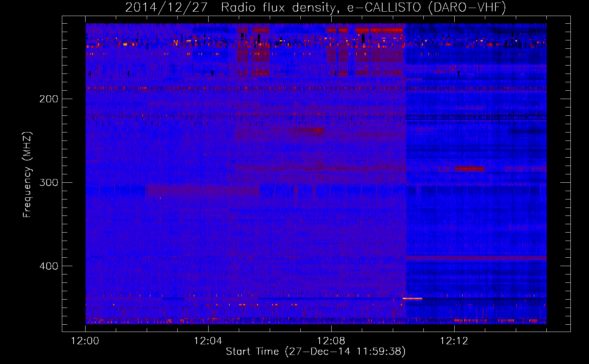Screen dimensions: 589x364
Task: Click the red band near 310 MHz at 12:03
Action: point(203,190)
